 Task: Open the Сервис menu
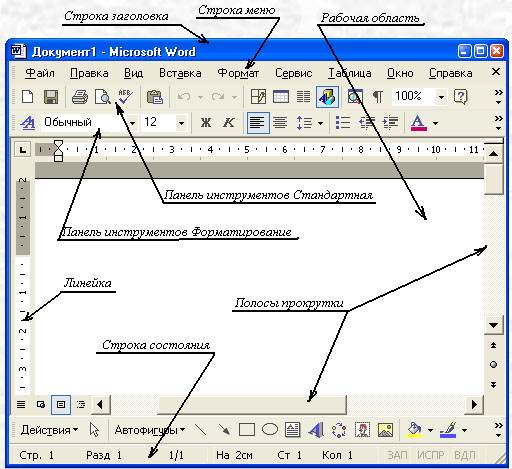[293, 73]
